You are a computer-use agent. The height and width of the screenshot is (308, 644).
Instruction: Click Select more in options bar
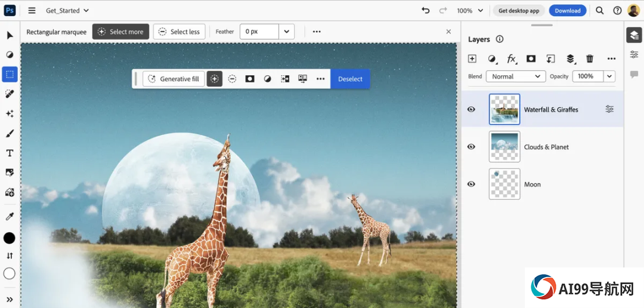(120, 32)
